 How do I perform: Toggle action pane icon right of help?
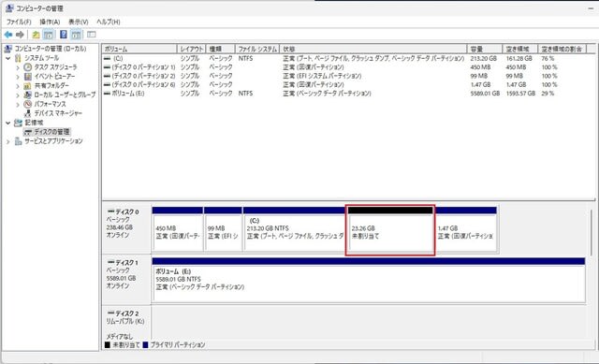[x=76, y=35]
